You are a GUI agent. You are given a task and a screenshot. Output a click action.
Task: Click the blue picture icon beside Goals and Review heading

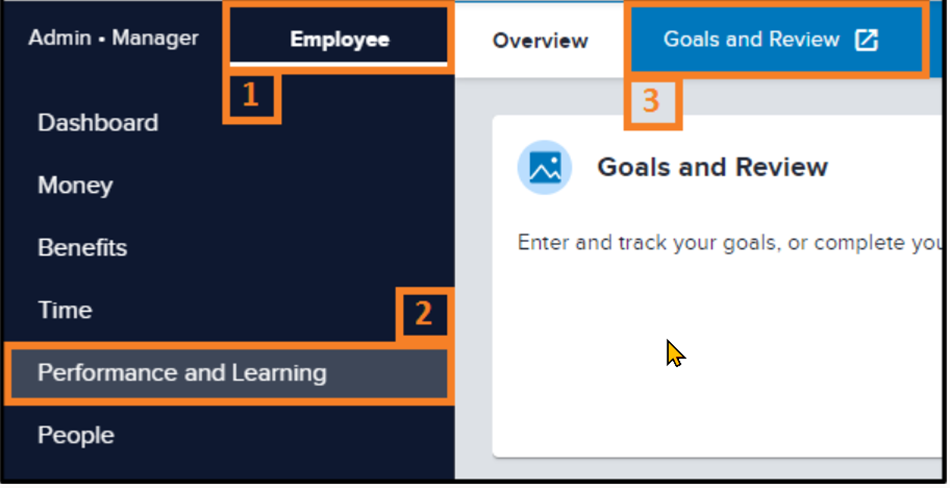pyautogui.click(x=545, y=167)
